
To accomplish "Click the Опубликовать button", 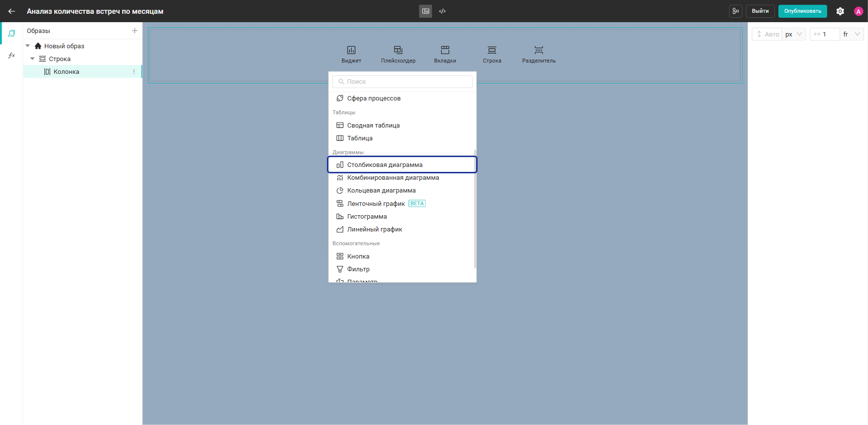I will pyautogui.click(x=803, y=11).
